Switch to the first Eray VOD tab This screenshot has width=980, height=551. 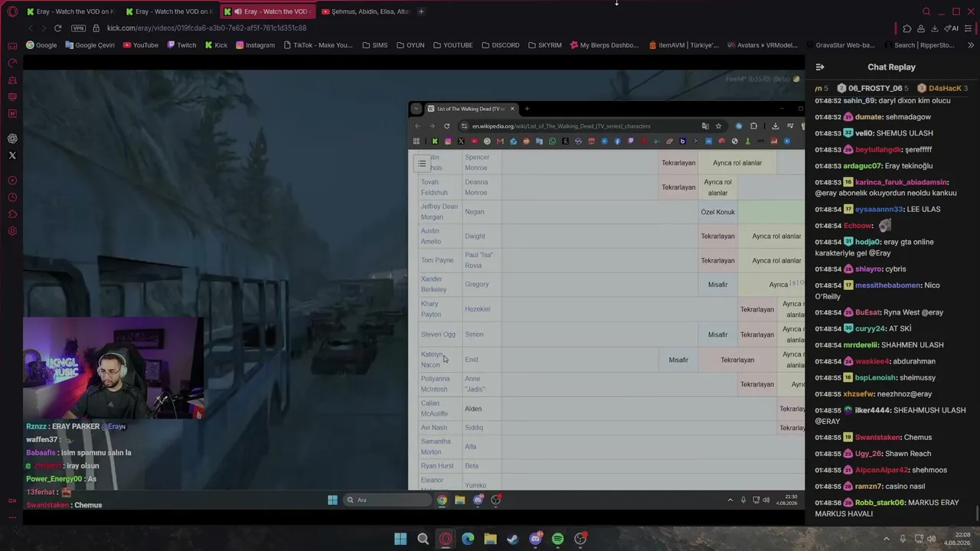click(70, 11)
